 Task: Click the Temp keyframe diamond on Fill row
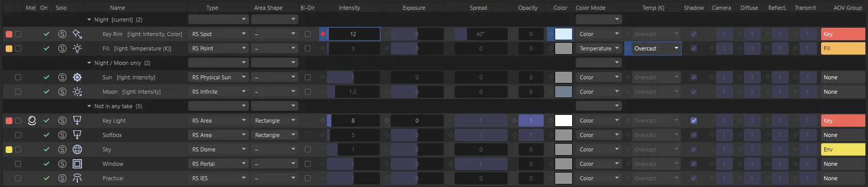[x=628, y=48]
